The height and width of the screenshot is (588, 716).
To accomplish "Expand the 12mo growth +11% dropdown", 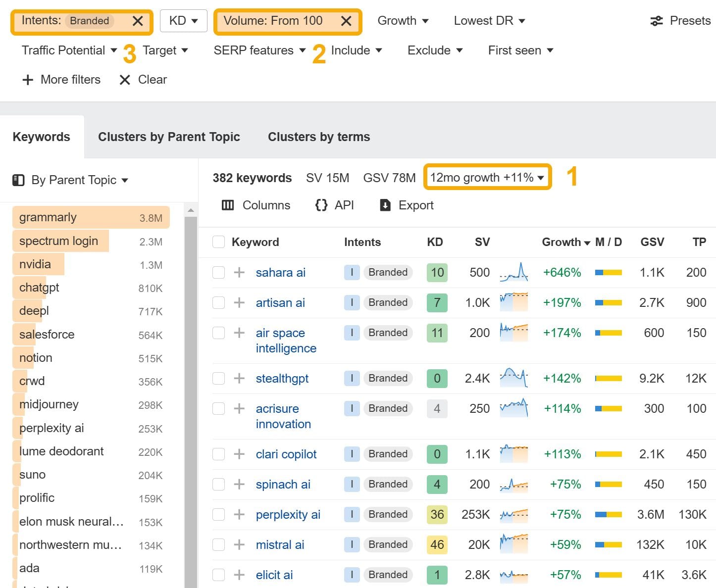I will coord(487,177).
